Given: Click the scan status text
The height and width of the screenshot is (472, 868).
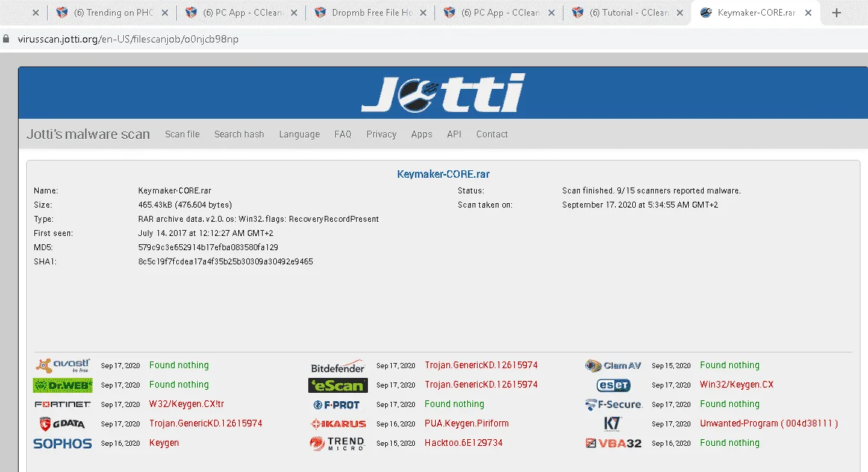Looking at the screenshot, I should [651, 190].
